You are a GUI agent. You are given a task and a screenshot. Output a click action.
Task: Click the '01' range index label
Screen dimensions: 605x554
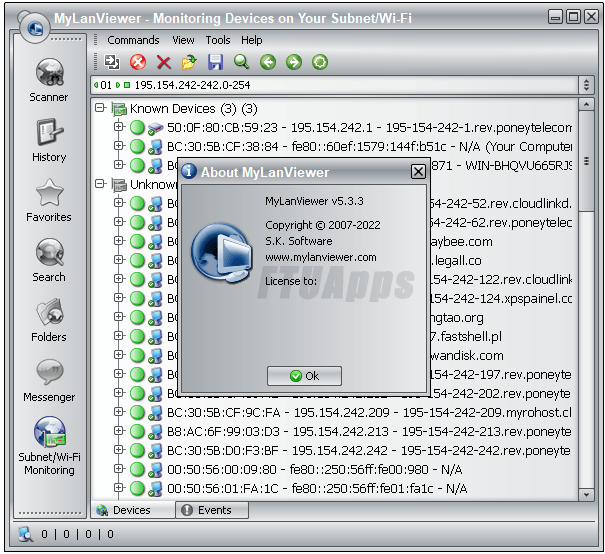click(106, 85)
